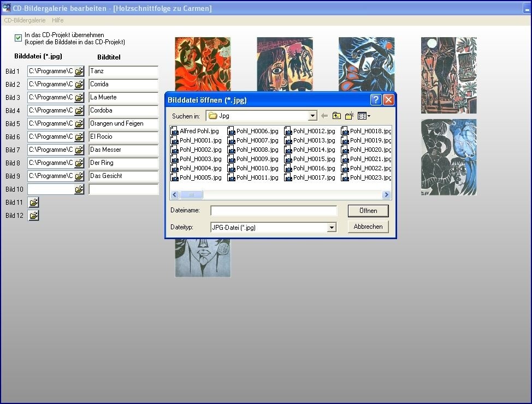Open file browser for Bild 2
The width and height of the screenshot is (532, 404).
pos(79,85)
